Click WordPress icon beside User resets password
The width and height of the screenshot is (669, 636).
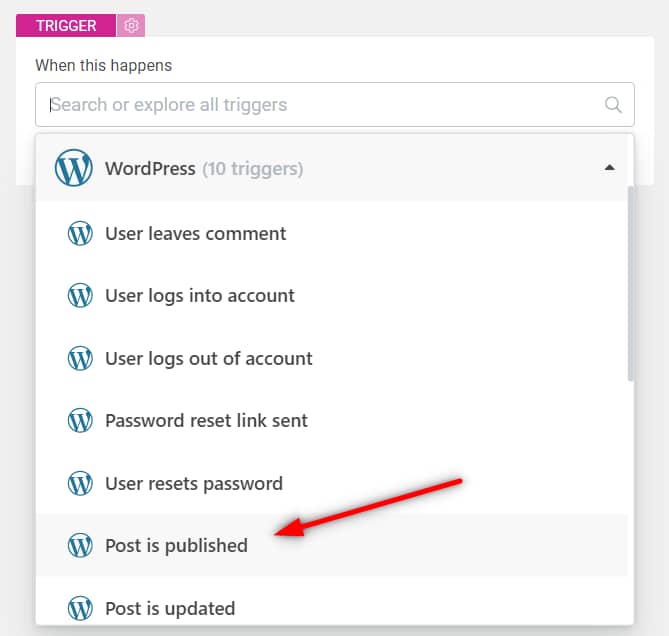tap(80, 483)
